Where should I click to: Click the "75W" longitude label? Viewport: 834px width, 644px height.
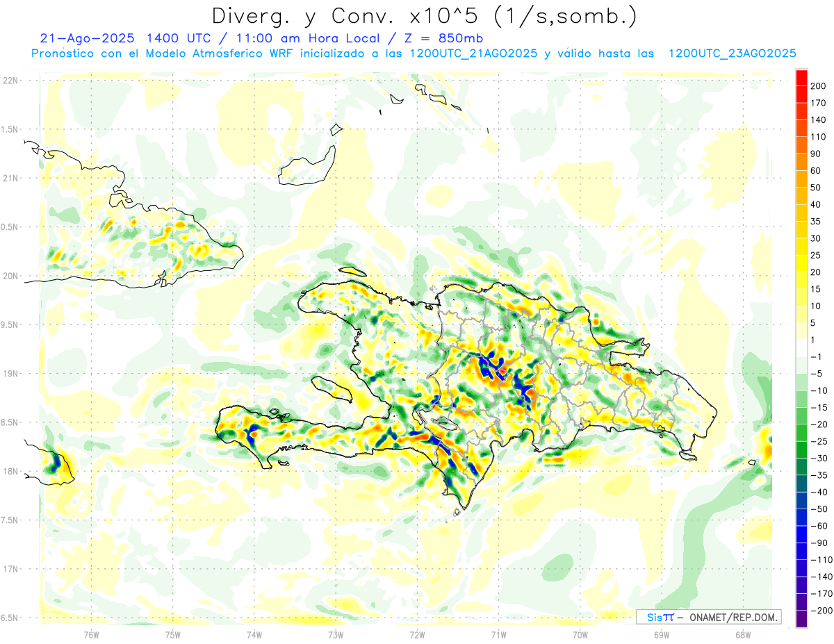click(172, 634)
